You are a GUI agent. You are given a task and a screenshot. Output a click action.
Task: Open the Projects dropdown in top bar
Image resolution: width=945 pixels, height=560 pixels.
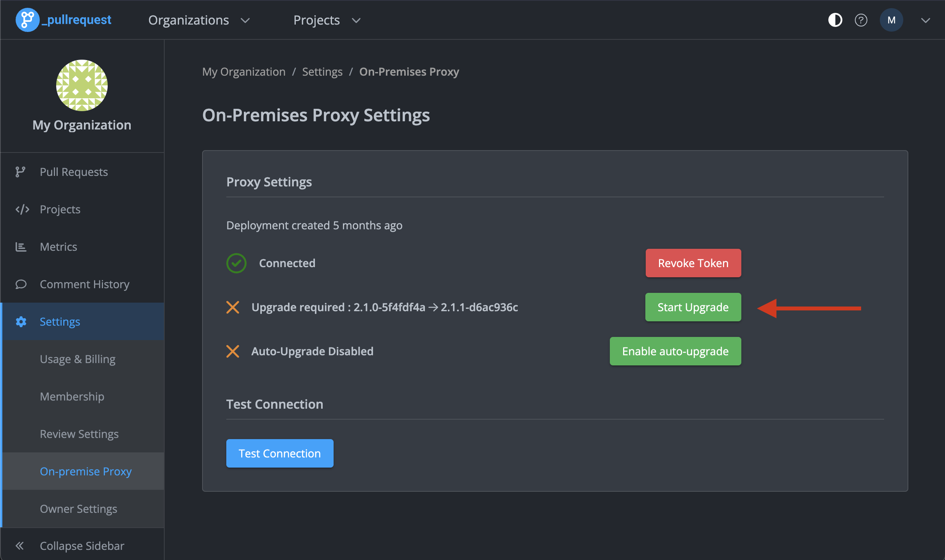[x=327, y=20]
